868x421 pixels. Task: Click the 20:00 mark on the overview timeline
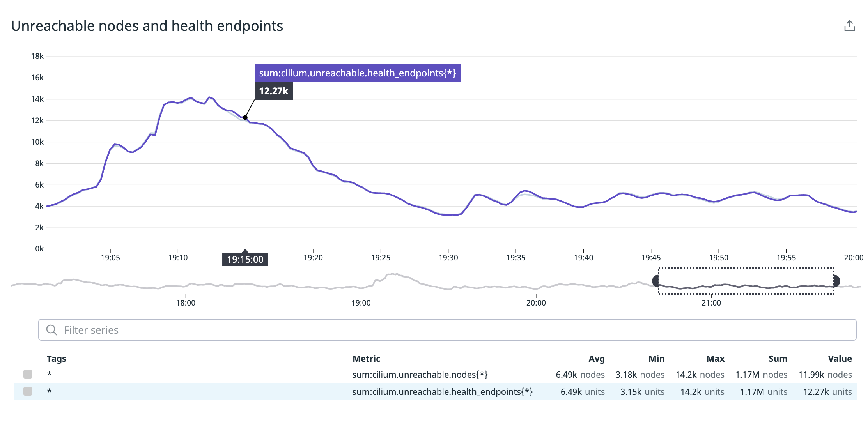coord(536,302)
